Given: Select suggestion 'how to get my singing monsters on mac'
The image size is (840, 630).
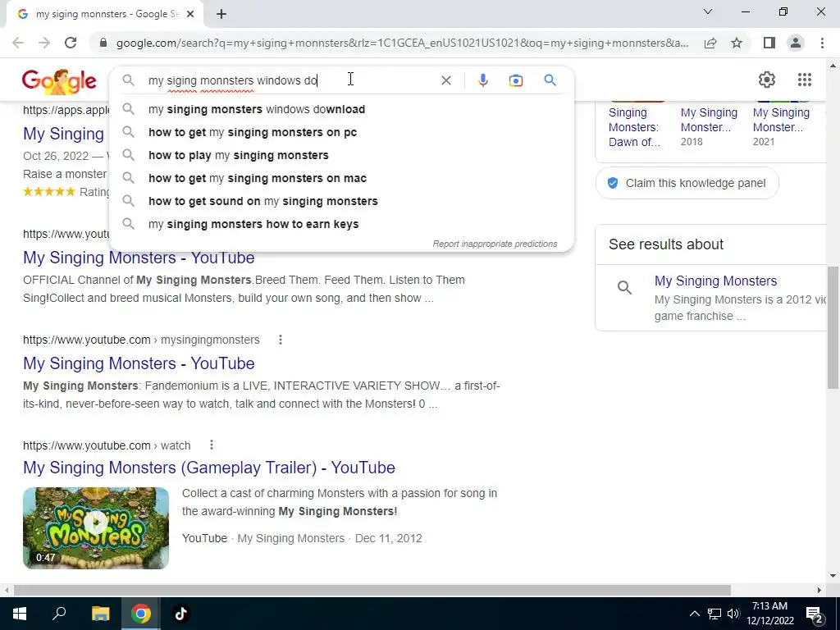Looking at the screenshot, I should click(x=340, y=178).
